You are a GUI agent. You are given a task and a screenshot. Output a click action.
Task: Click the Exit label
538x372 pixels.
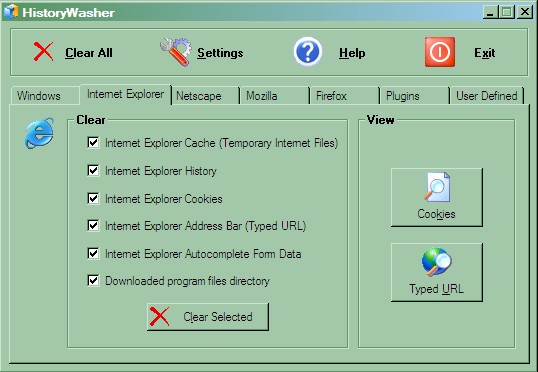click(x=484, y=53)
